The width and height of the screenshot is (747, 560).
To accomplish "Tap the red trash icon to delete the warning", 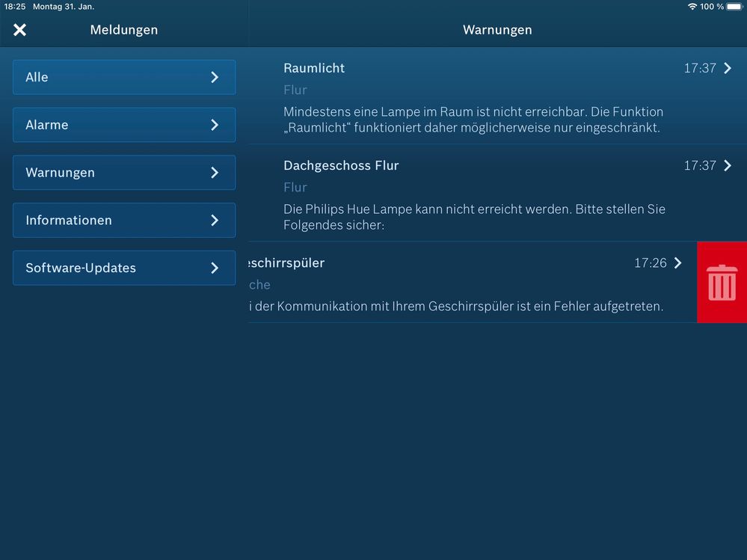I will tap(722, 283).
